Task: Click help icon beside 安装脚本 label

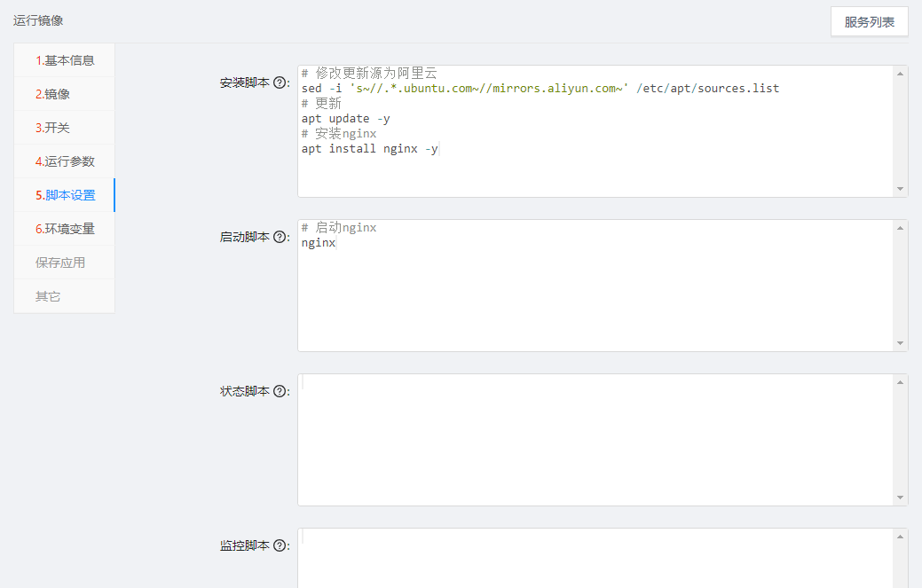Action: [x=280, y=82]
